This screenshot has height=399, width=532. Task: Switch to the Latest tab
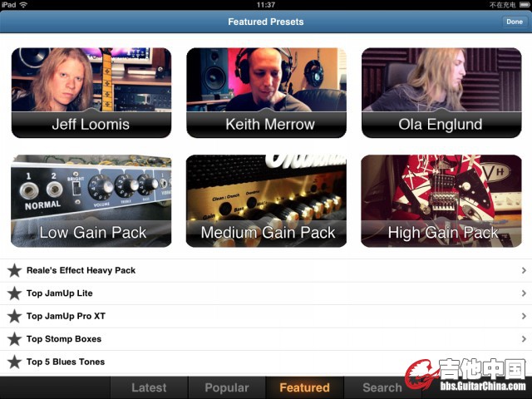coord(149,387)
